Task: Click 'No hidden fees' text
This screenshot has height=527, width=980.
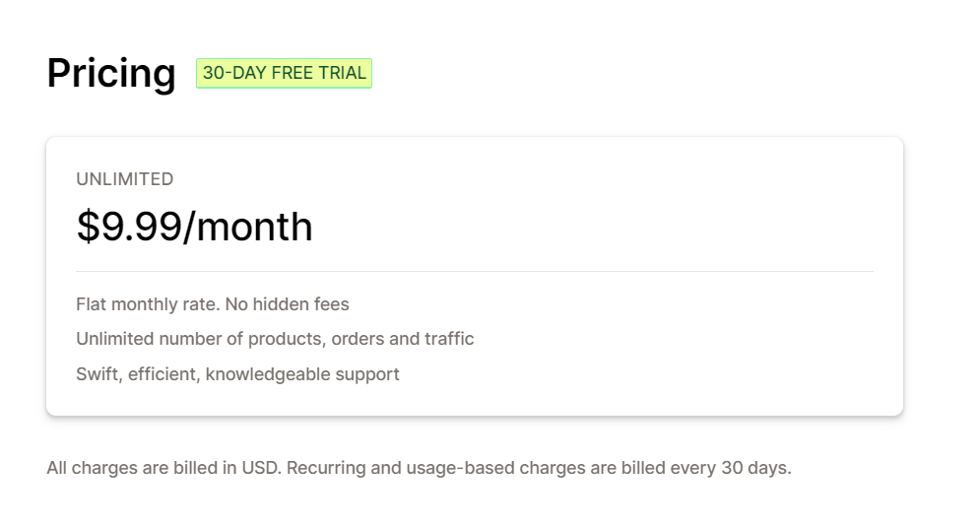Action: 287,304
